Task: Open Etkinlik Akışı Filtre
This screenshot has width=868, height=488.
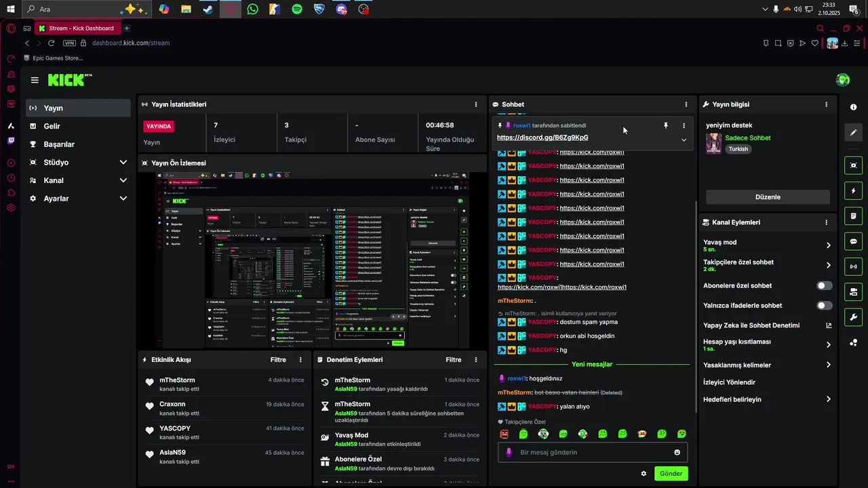Action: click(278, 360)
